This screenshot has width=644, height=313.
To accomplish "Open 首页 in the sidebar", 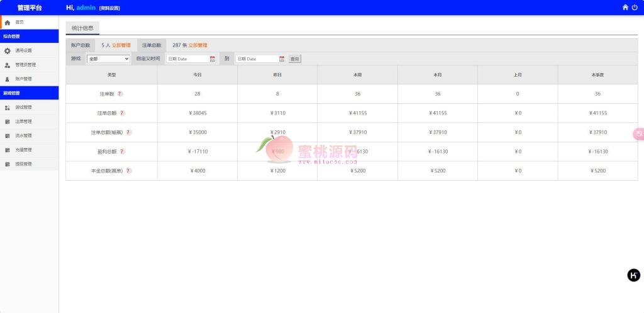I will [19, 22].
